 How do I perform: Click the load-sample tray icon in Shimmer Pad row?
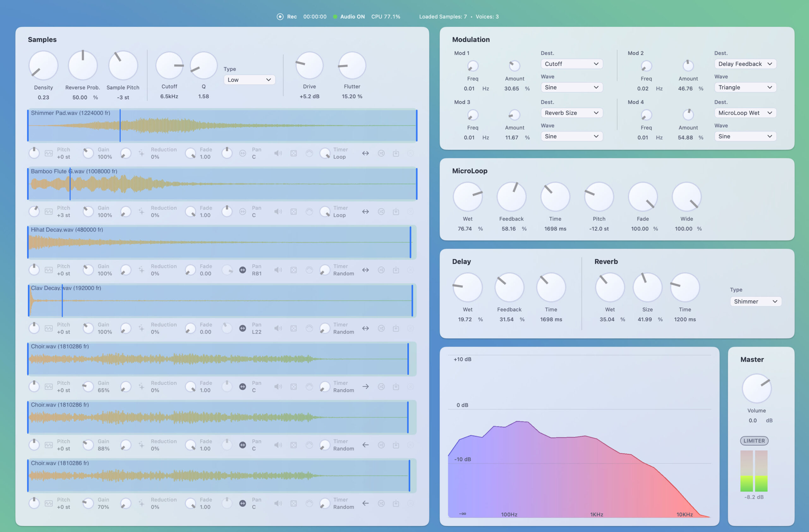tap(396, 153)
